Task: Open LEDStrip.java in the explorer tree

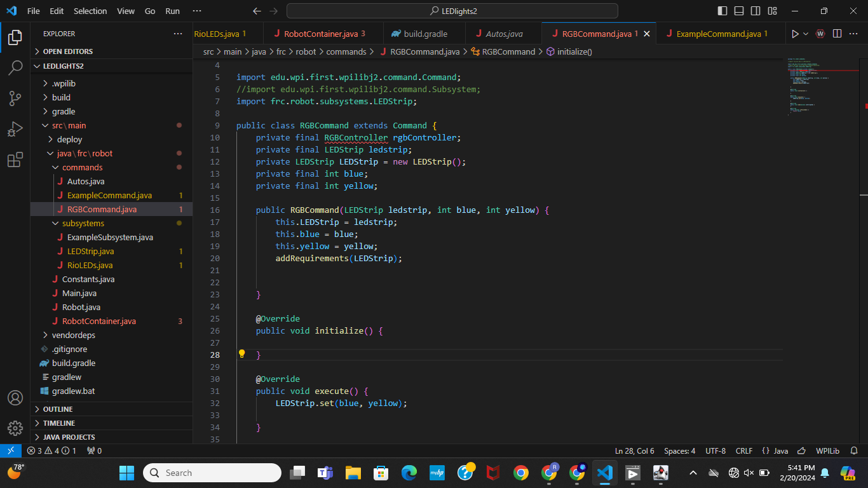Action: 112,251
